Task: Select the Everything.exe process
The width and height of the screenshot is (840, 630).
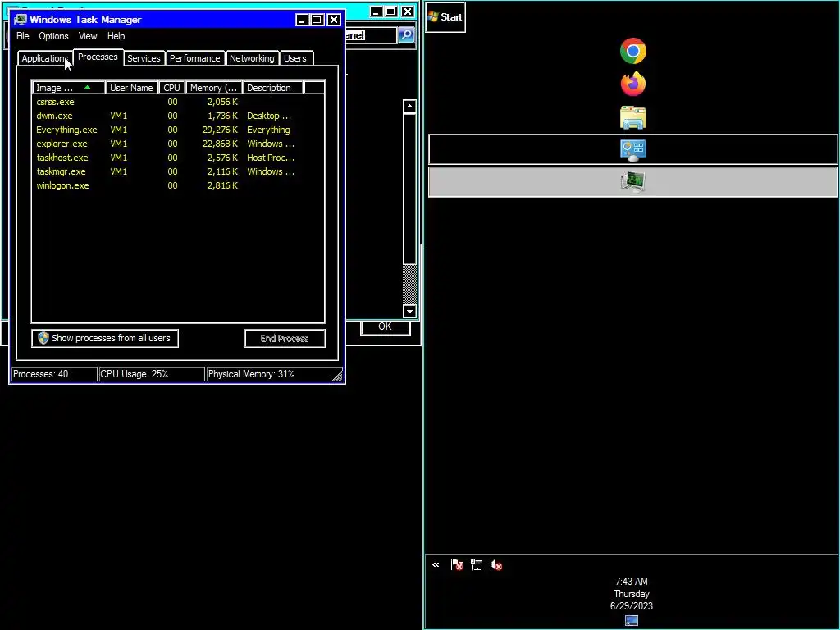Action: click(178, 130)
